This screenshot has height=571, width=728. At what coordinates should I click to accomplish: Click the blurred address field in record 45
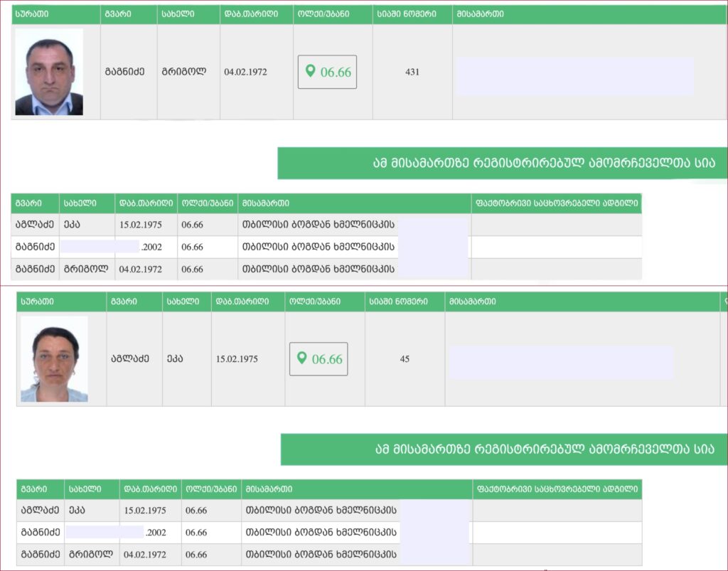point(561,363)
